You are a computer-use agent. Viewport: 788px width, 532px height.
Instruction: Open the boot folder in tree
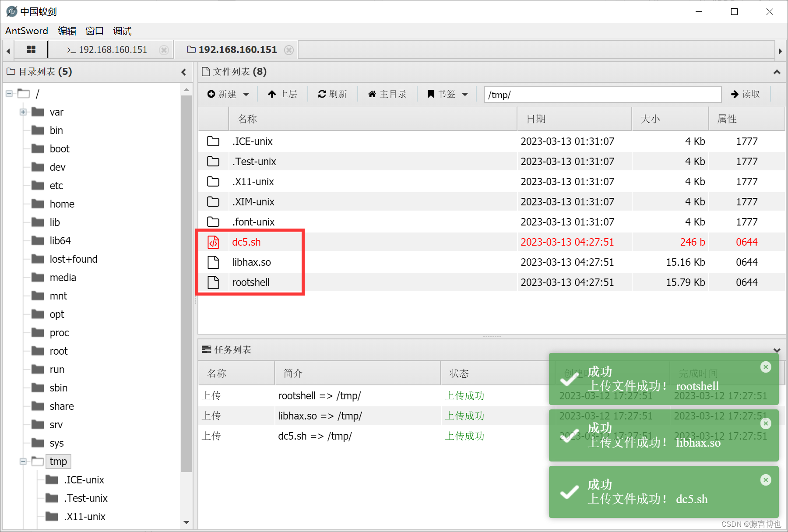(x=60, y=149)
